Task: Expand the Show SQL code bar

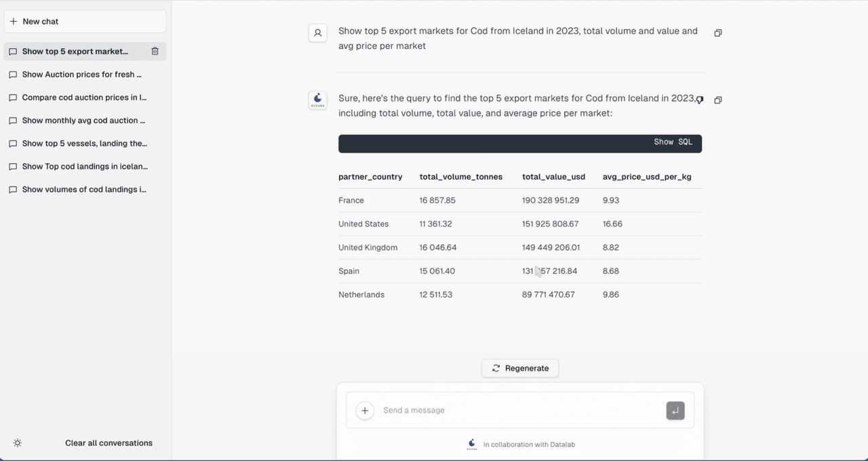Action: click(520, 142)
